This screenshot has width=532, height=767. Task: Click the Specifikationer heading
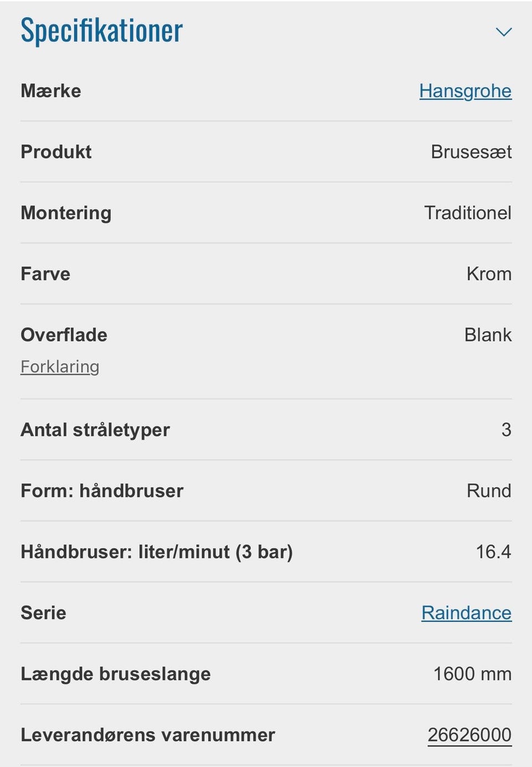pos(101,31)
